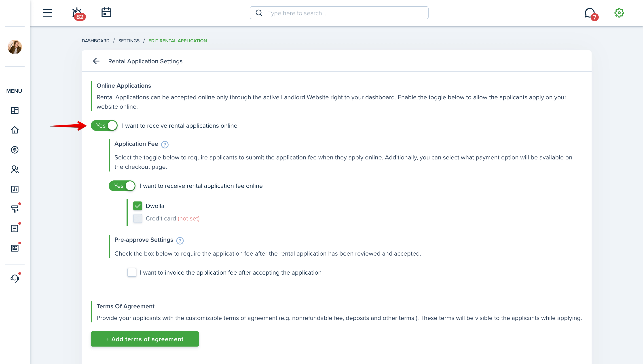Click 'I want to receive rental applications online' label
This screenshot has width=643, height=364.
tap(180, 125)
